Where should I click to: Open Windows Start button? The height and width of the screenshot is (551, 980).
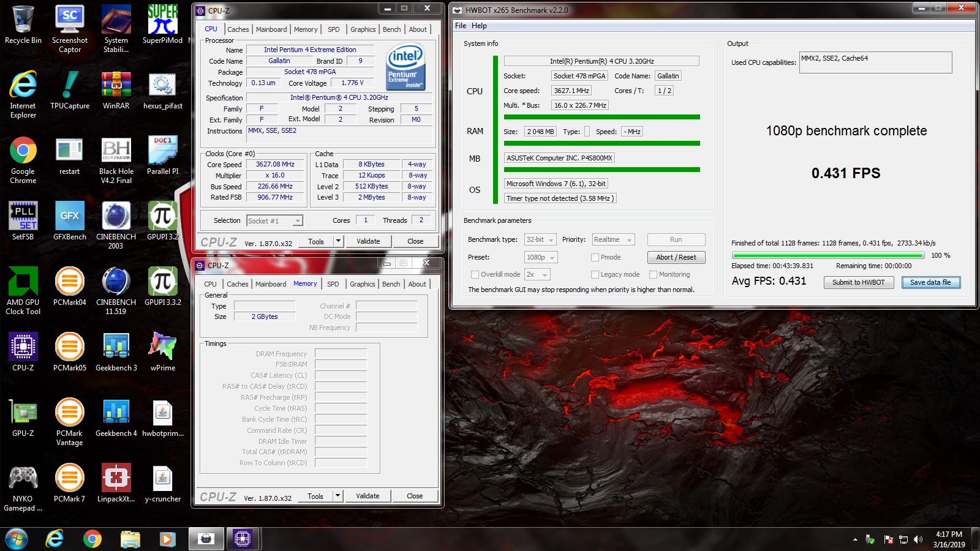tap(17, 539)
